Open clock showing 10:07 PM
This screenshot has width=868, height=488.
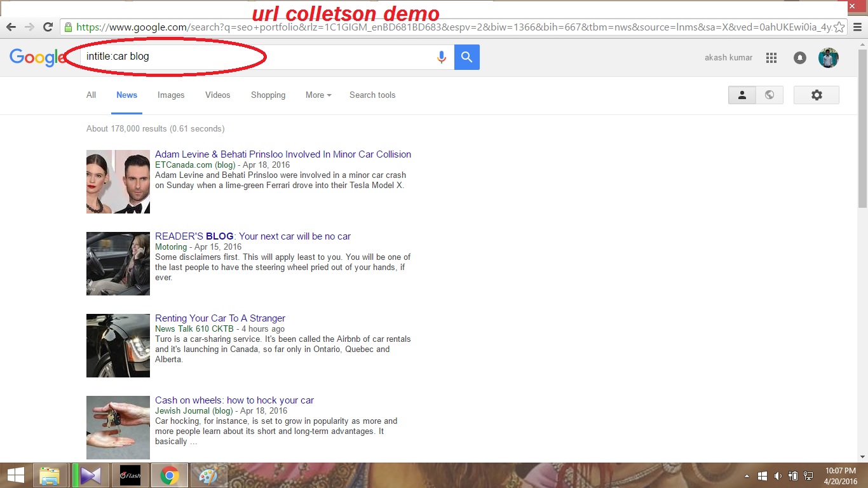click(841, 476)
